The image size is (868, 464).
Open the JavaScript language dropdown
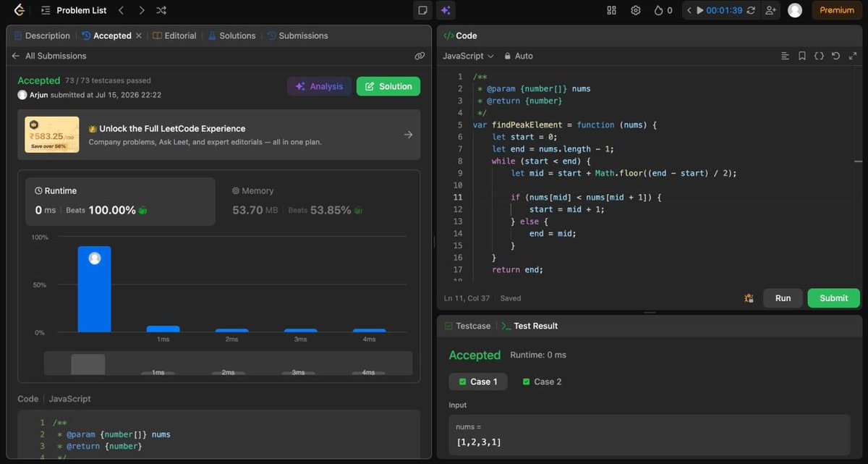468,56
